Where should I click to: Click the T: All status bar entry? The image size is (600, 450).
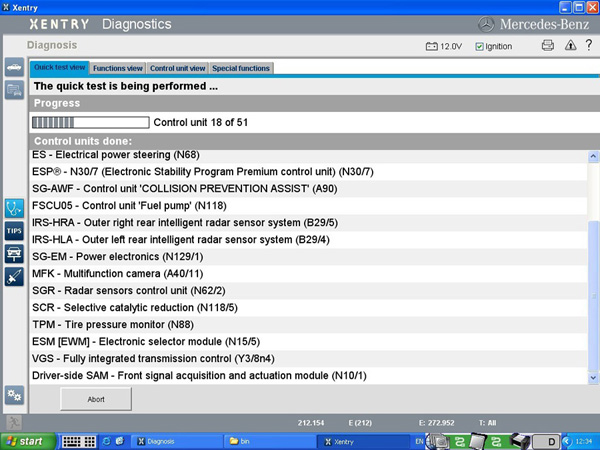(x=488, y=423)
